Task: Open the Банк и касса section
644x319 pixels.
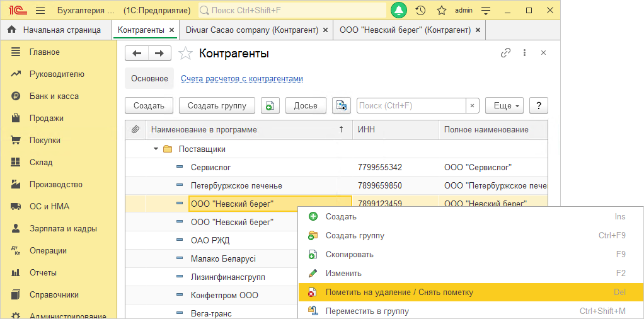Action: click(54, 96)
